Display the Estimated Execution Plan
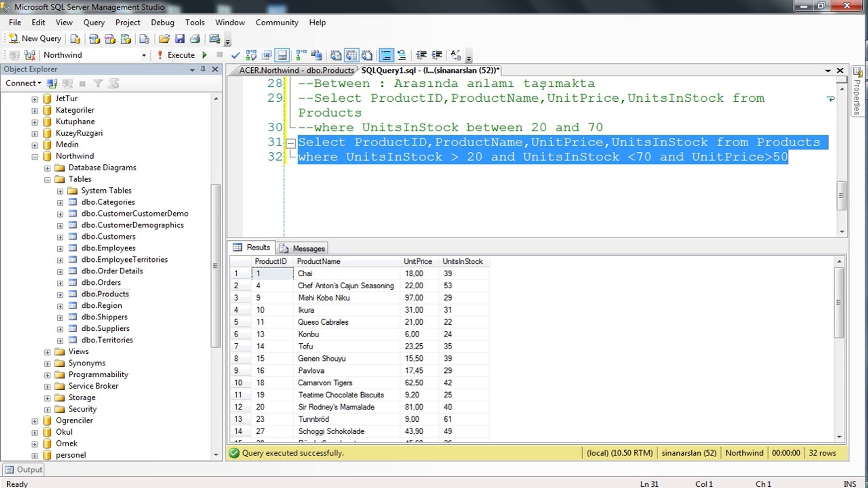868x488 pixels. pos(251,55)
